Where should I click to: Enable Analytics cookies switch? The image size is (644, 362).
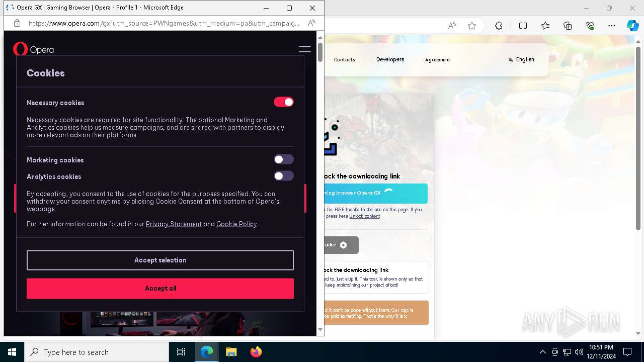(284, 176)
